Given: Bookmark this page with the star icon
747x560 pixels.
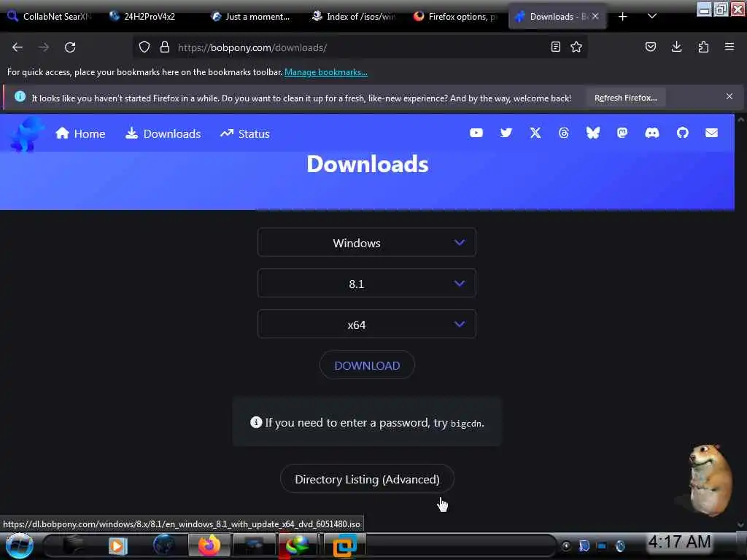Looking at the screenshot, I should 576,47.
